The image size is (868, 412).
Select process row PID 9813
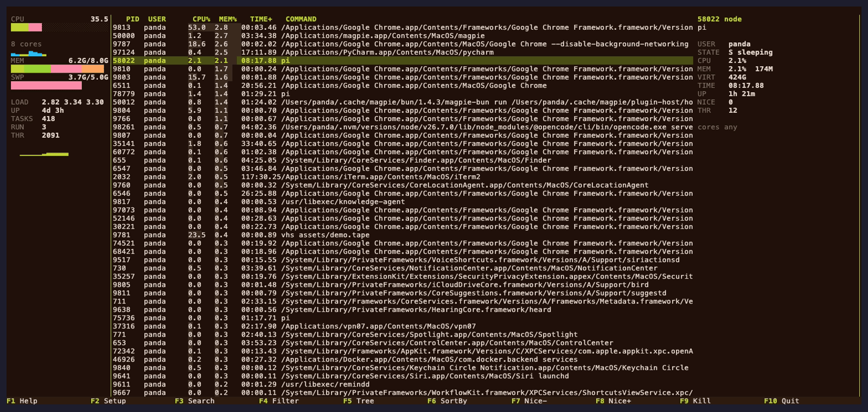(403, 28)
